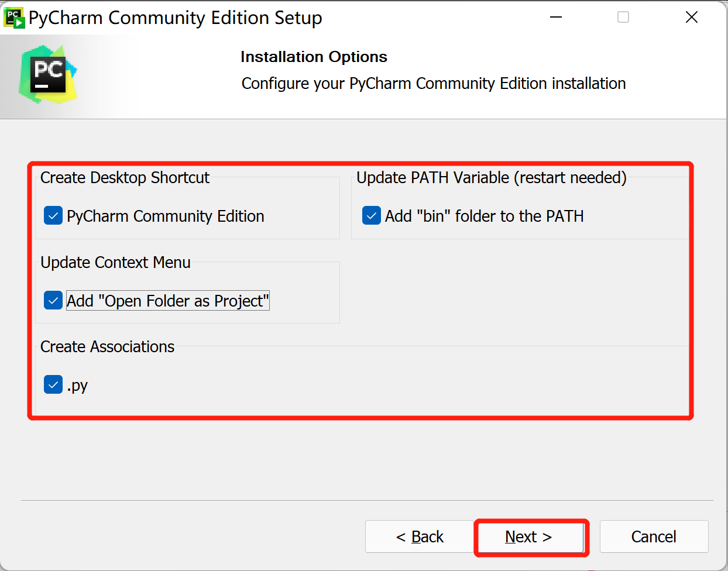
Task: Click the Create Associations group label
Action: point(107,346)
